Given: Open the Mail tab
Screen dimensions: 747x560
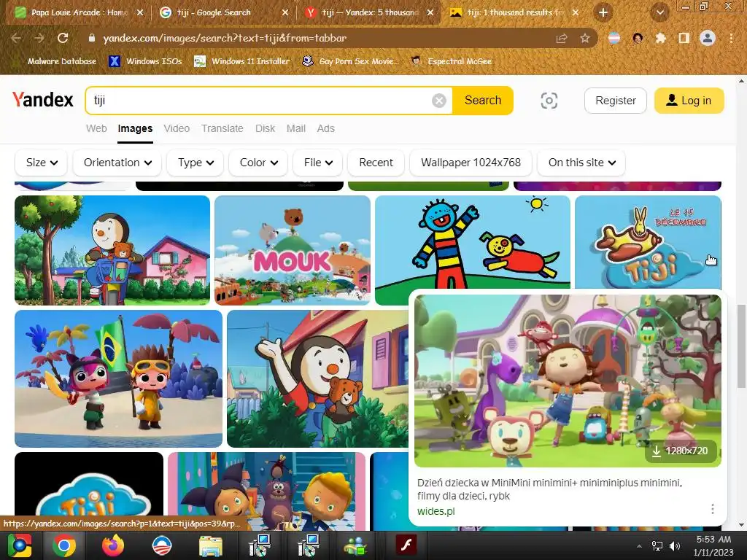Looking at the screenshot, I should [296, 128].
